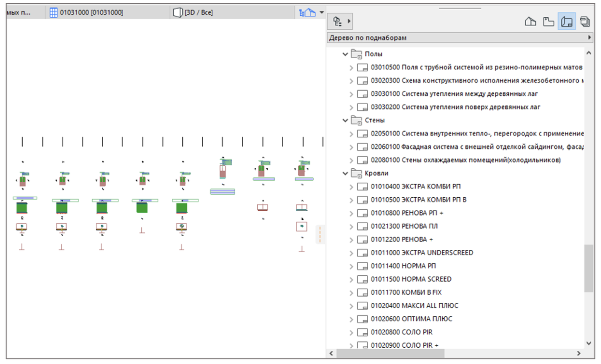Collapse the Полы folder
The height and width of the screenshot is (364, 601).
[345, 54]
